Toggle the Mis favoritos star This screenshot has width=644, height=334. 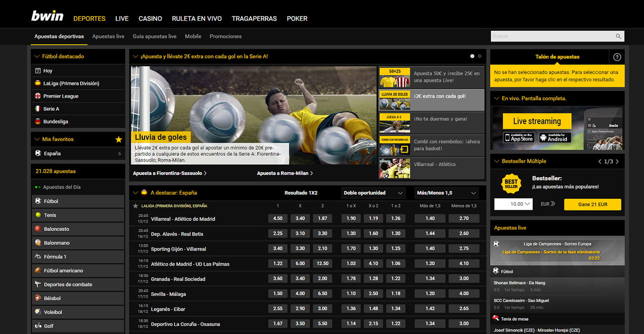(x=118, y=139)
